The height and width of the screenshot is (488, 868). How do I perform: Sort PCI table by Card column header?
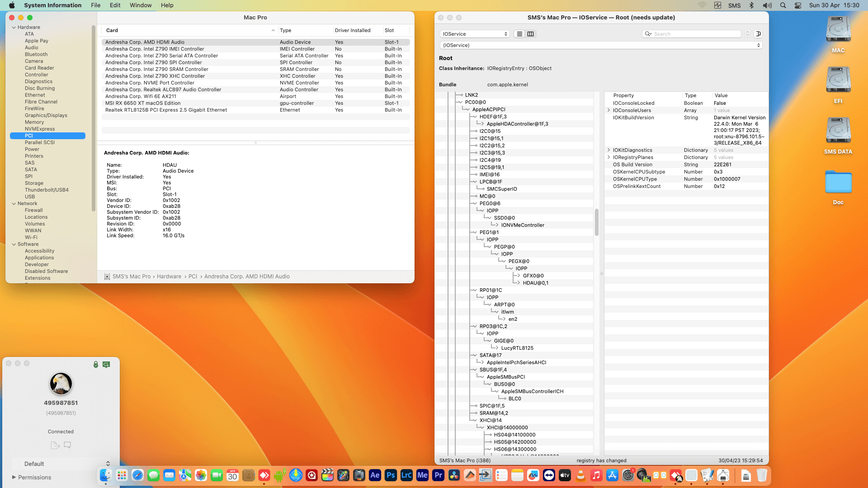pos(190,30)
